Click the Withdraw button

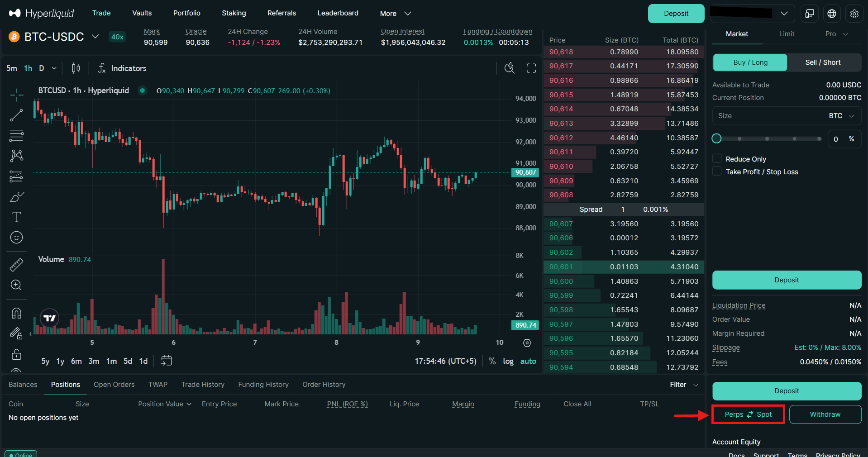825,414
